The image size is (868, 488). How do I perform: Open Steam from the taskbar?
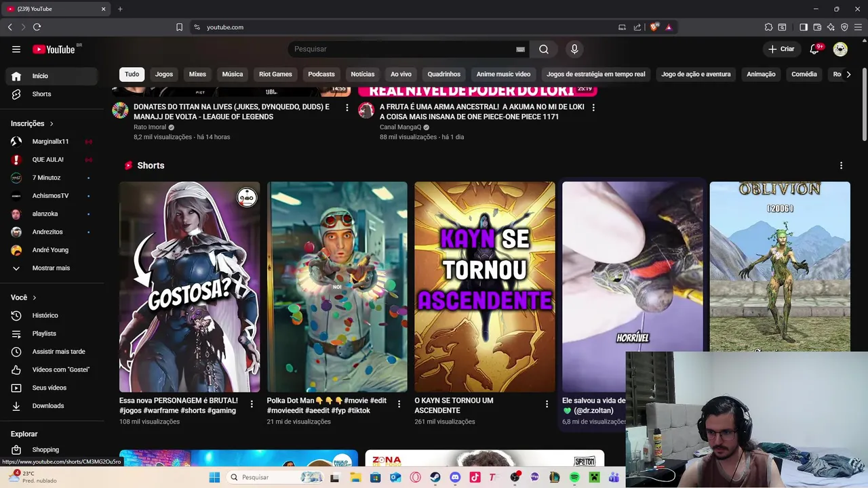click(x=435, y=477)
